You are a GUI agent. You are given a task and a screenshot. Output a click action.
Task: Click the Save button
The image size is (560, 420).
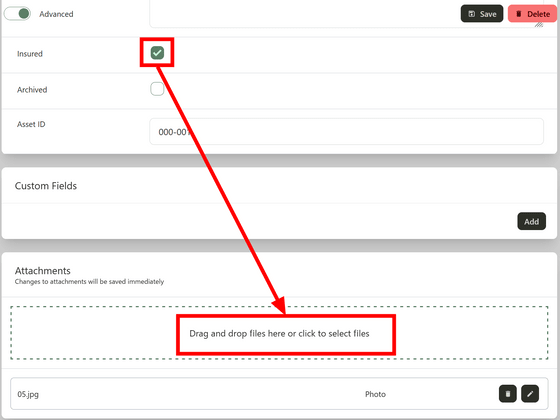click(x=482, y=14)
